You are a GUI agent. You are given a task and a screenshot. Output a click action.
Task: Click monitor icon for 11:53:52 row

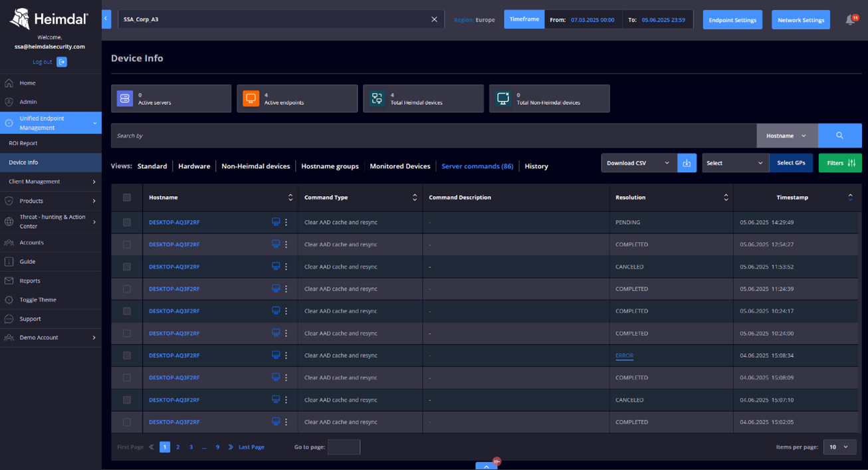276,267
